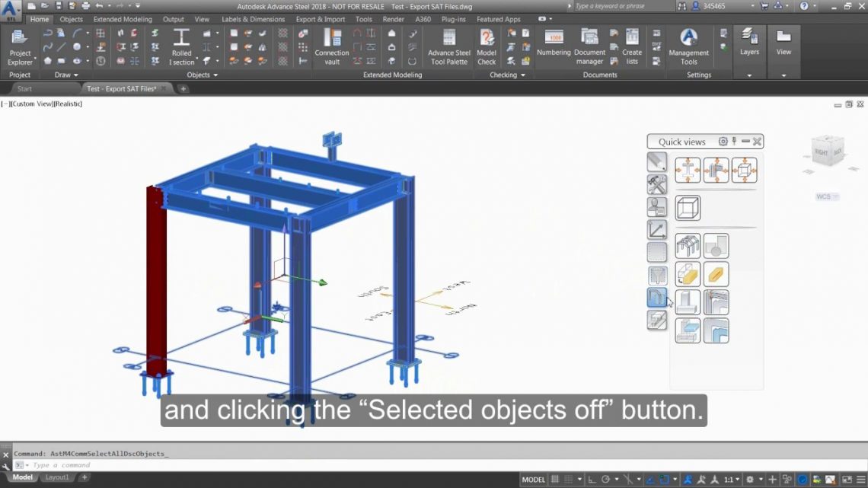The height and width of the screenshot is (488, 868).
Task: Click MODEL space button in status bar
Action: click(x=533, y=479)
